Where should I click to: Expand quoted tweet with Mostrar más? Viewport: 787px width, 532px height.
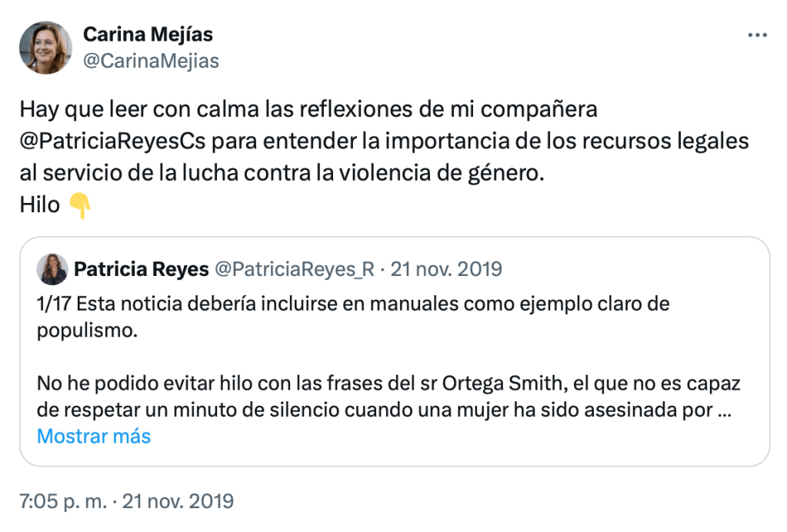click(x=94, y=437)
